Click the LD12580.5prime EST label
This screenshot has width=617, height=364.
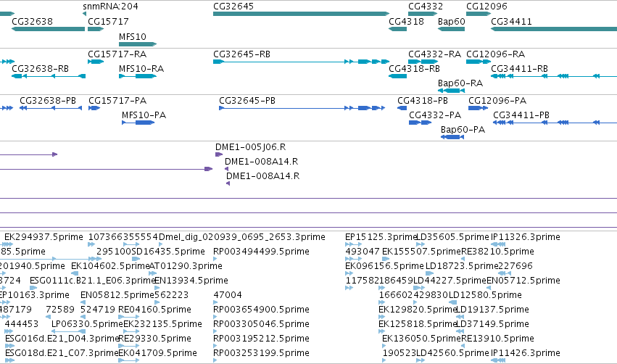point(485,294)
